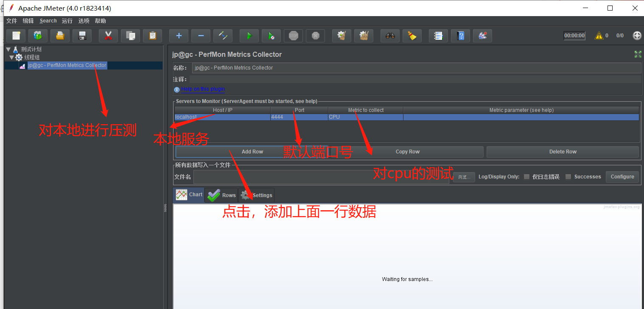This screenshot has height=309, width=644.
Task: Click the localhost Host/IP cell
Action: [222, 117]
